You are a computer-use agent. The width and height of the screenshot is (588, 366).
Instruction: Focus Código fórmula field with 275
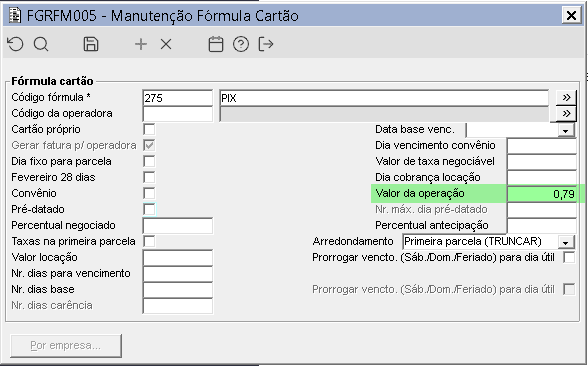(x=178, y=98)
